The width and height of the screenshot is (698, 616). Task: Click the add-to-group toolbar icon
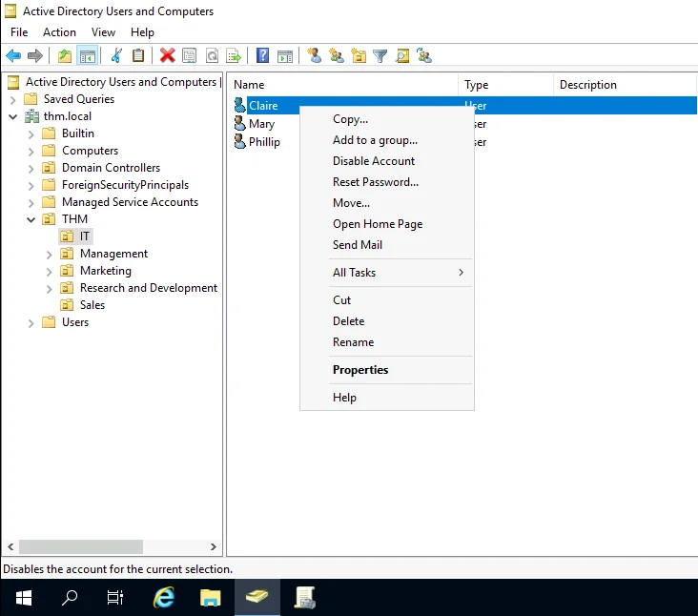[424, 55]
